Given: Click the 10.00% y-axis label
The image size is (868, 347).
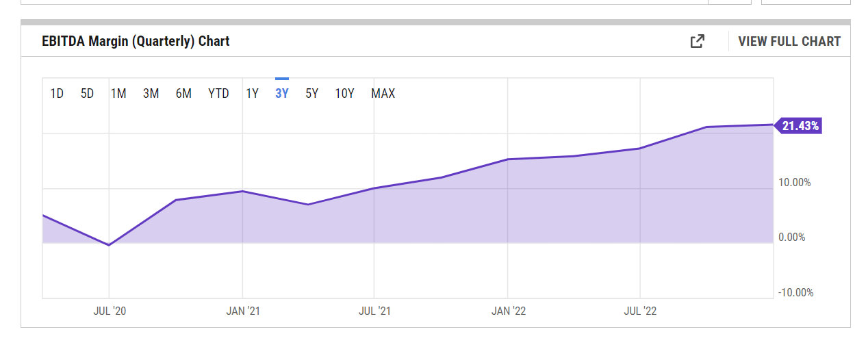Looking at the screenshot, I should point(795,183).
